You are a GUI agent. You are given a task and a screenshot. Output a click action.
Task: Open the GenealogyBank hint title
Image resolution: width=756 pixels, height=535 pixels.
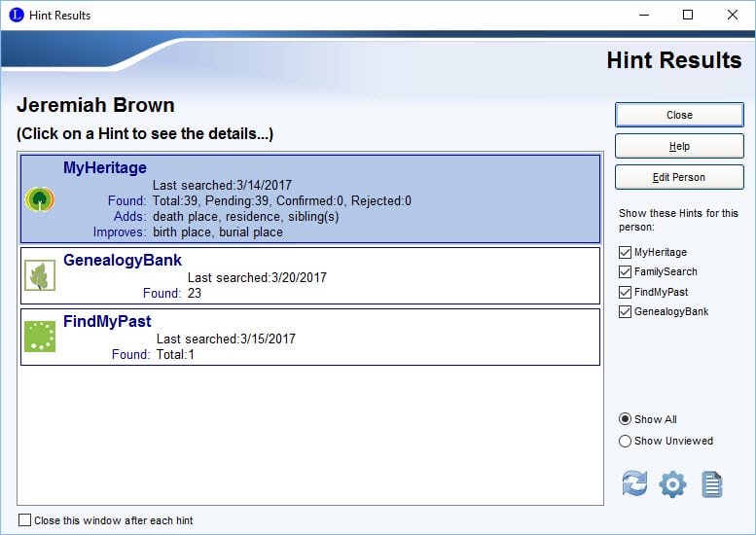click(x=123, y=261)
